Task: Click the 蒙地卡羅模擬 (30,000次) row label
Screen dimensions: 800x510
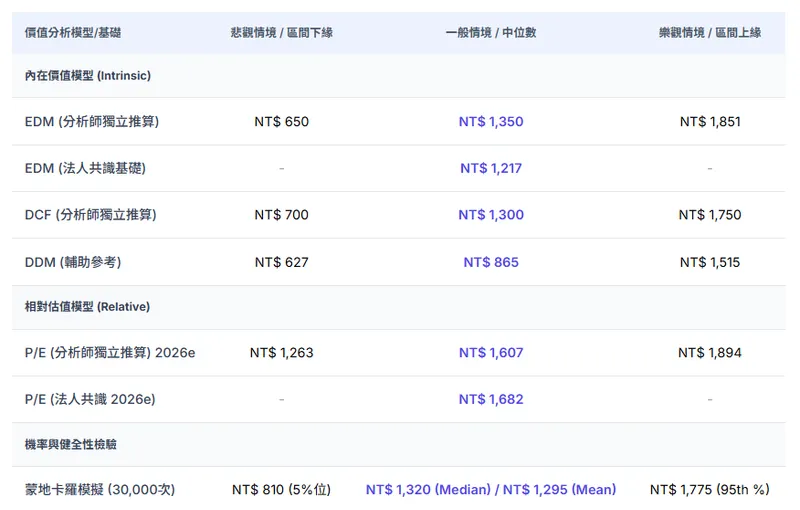Action: (100, 490)
